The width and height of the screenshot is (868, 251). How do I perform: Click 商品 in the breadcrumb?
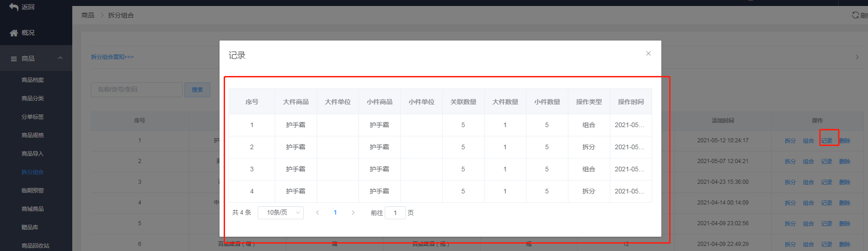coord(88,15)
